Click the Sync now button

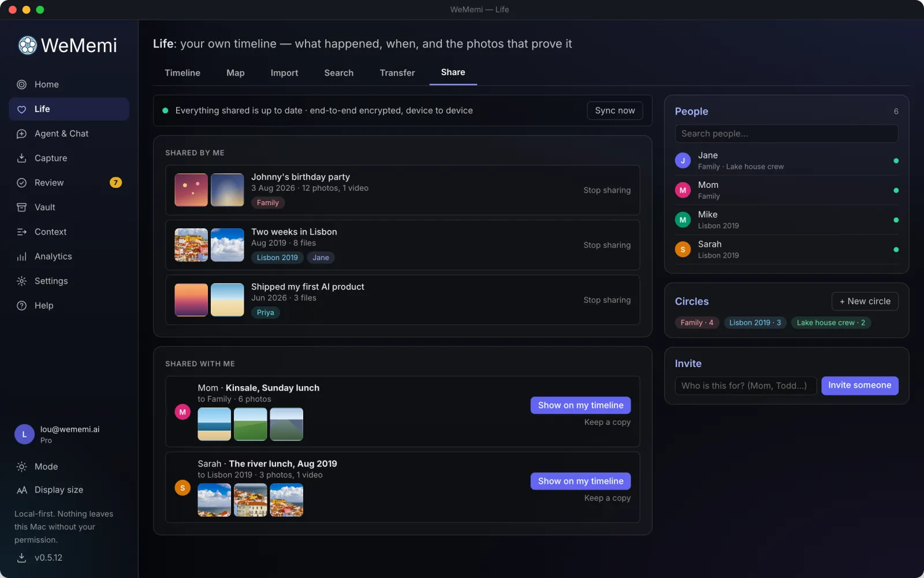point(614,110)
